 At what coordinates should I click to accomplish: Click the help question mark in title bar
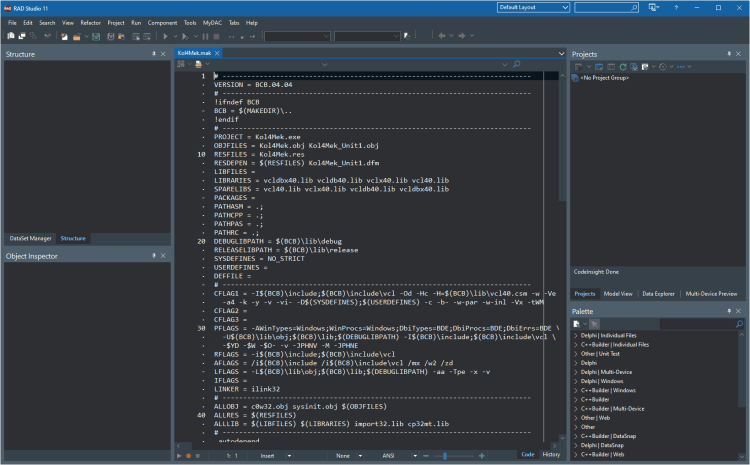tap(676, 8)
